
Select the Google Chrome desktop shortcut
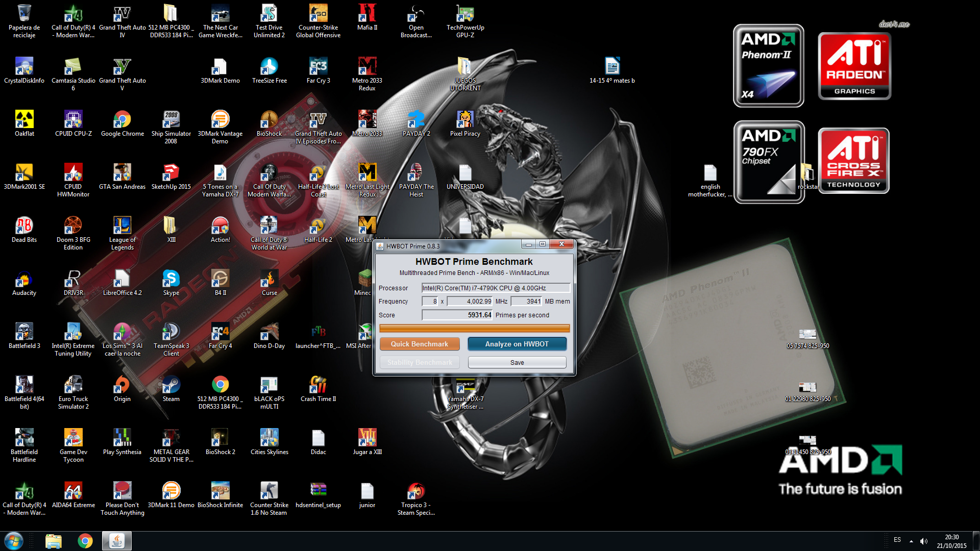tap(122, 123)
